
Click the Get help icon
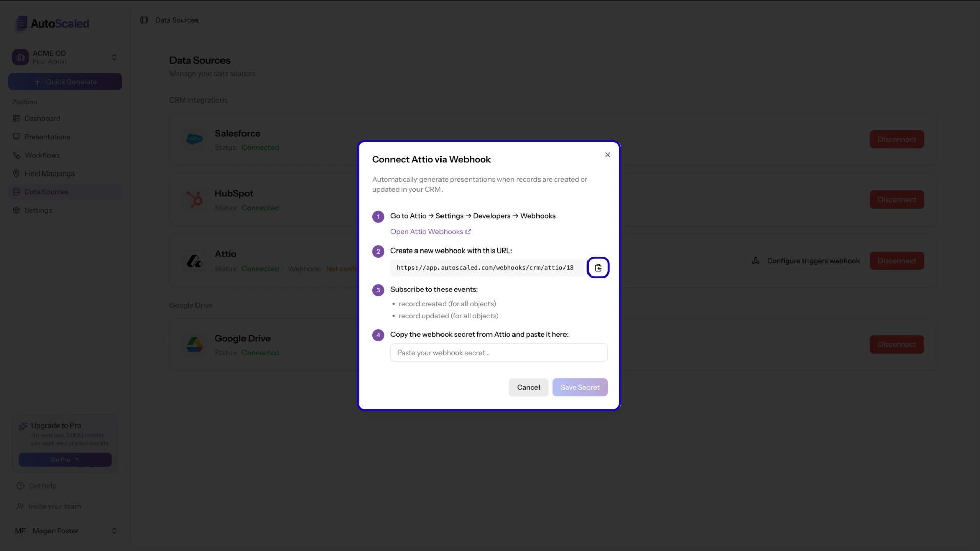tap(20, 486)
